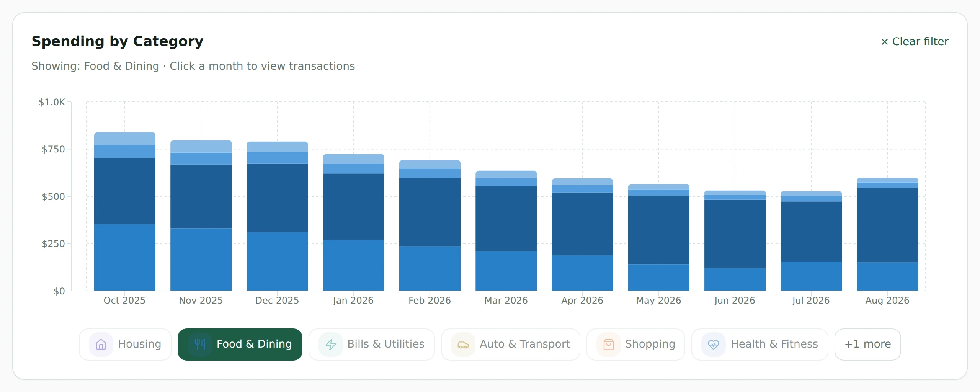Select the Jan 2026 bar
The image size is (980, 392).
coord(354,222)
